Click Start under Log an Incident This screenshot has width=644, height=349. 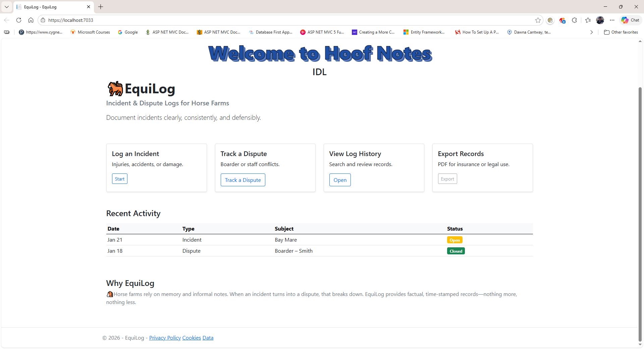point(119,179)
